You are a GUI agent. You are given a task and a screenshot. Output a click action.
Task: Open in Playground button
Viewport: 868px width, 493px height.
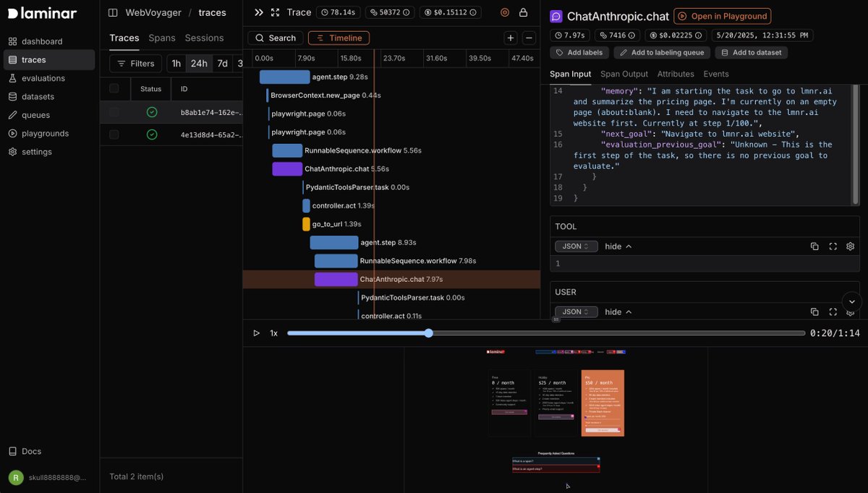(x=722, y=16)
